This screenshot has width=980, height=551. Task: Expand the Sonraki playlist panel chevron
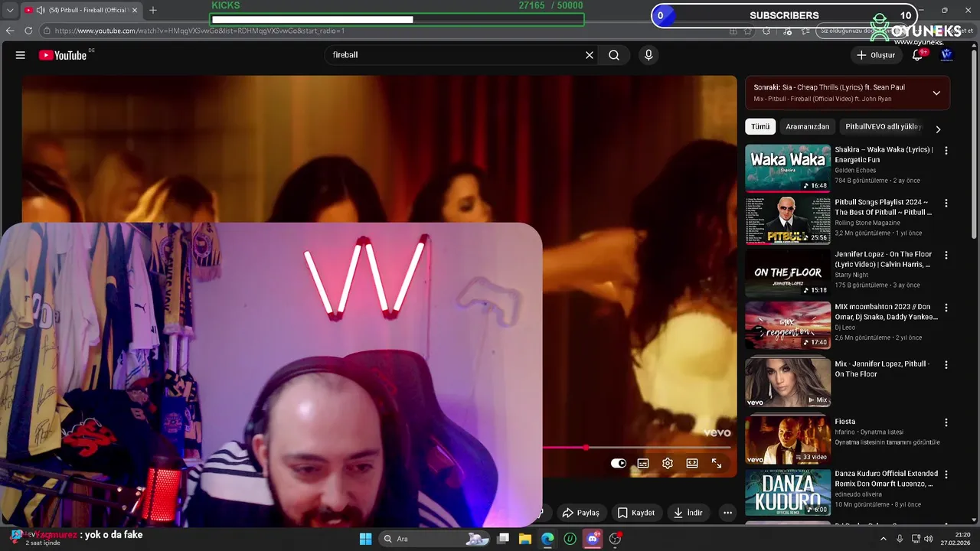tap(936, 93)
